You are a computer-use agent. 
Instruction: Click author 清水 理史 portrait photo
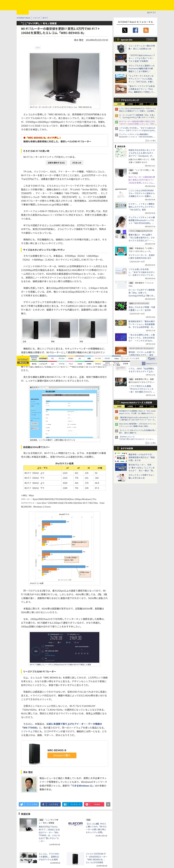click(x=29, y=784)
